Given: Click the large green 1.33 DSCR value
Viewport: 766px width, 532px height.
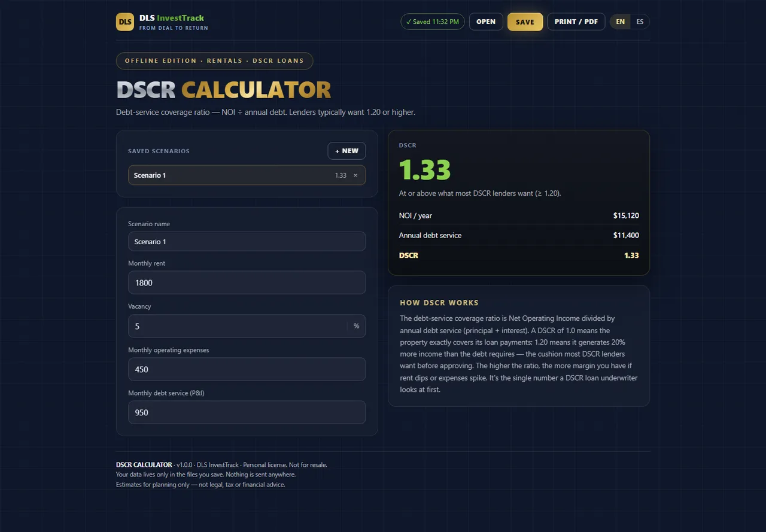Looking at the screenshot, I should [425, 170].
